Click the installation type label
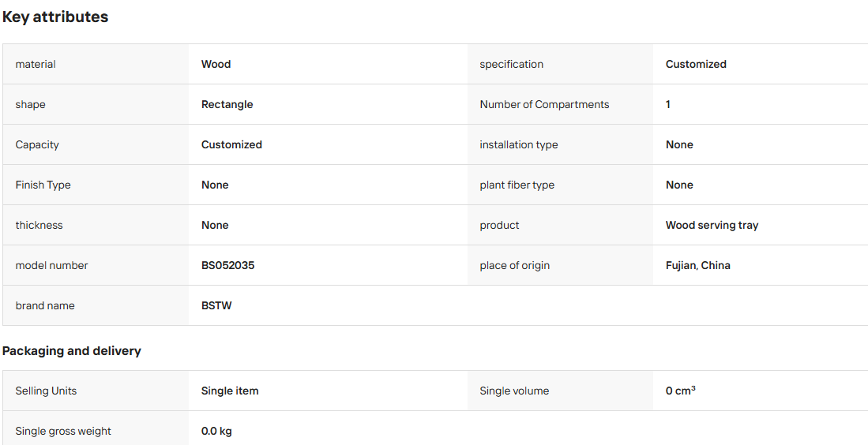The image size is (868, 445). click(x=519, y=145)
